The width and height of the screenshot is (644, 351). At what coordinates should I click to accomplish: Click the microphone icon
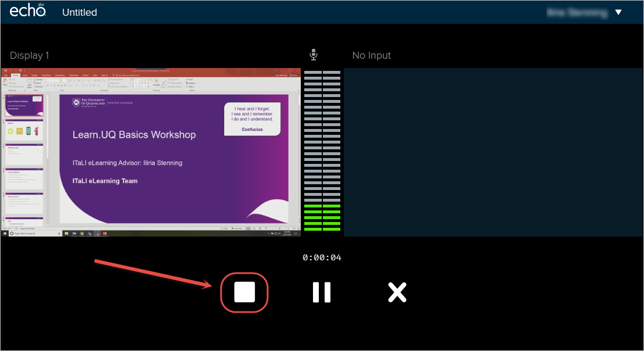tap(314, 55)
